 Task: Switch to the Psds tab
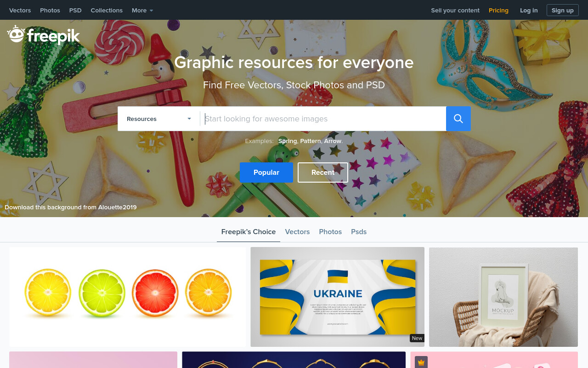coord(359,232)
